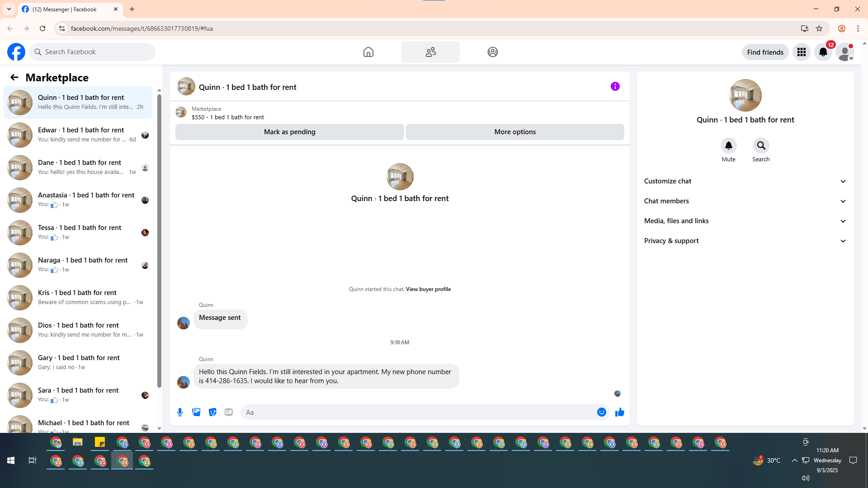Open the Groups tab icon

(x=493, y=52)
